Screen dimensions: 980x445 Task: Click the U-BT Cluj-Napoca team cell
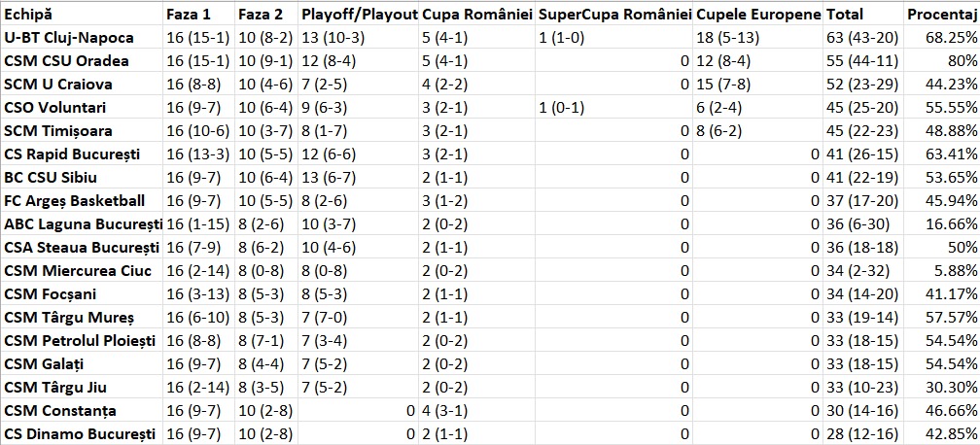pyautogui.click(x=83, y=38)
